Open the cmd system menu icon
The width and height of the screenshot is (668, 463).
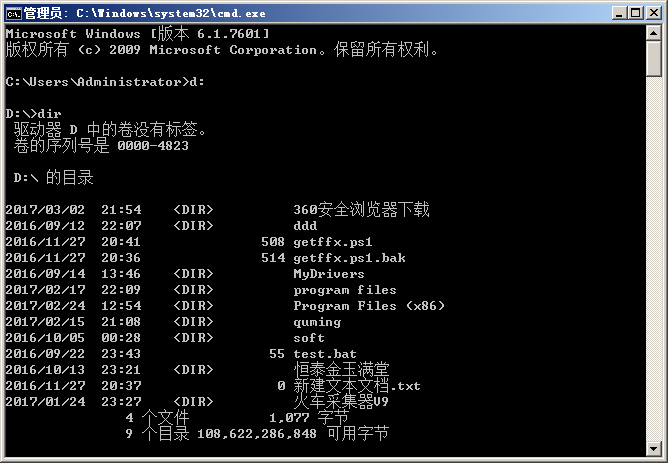[13, 13]
